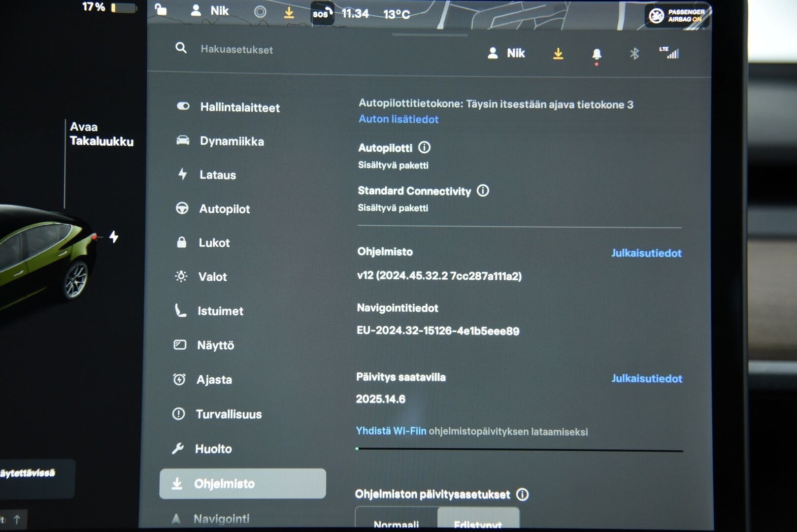Tap the update download progress bar
The height and width of the screenshot is (532, 797).
pyautogui.click(x=519, y=449)
